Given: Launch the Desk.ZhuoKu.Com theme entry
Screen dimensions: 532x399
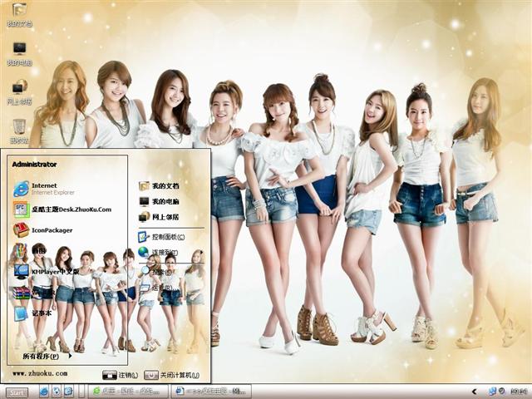Looking at the screenshot, I should [x=62, y=209].
